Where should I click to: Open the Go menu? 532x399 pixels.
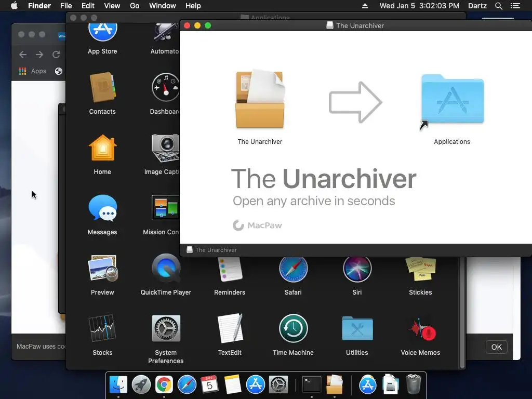pyautogui.click(x=135, y=6)
